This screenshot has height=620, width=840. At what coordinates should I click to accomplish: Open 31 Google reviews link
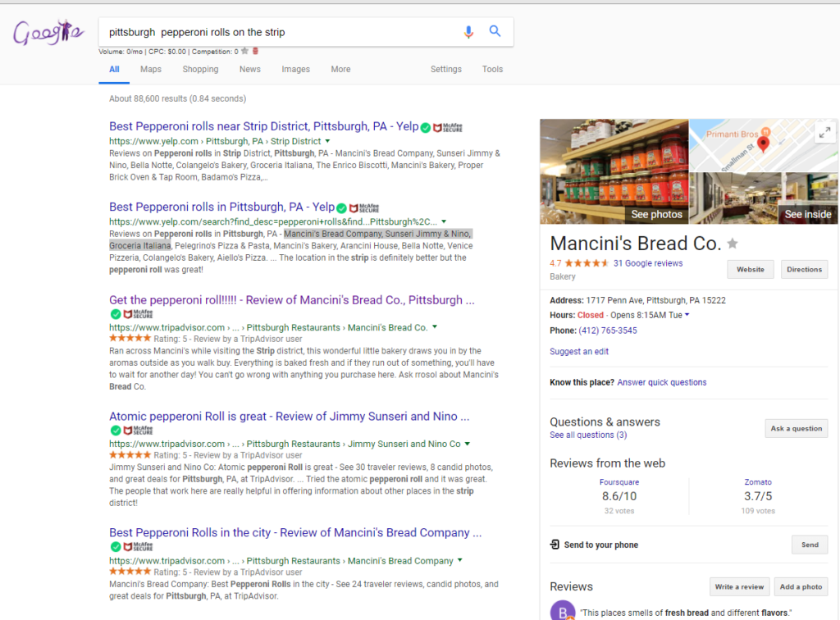648,263
